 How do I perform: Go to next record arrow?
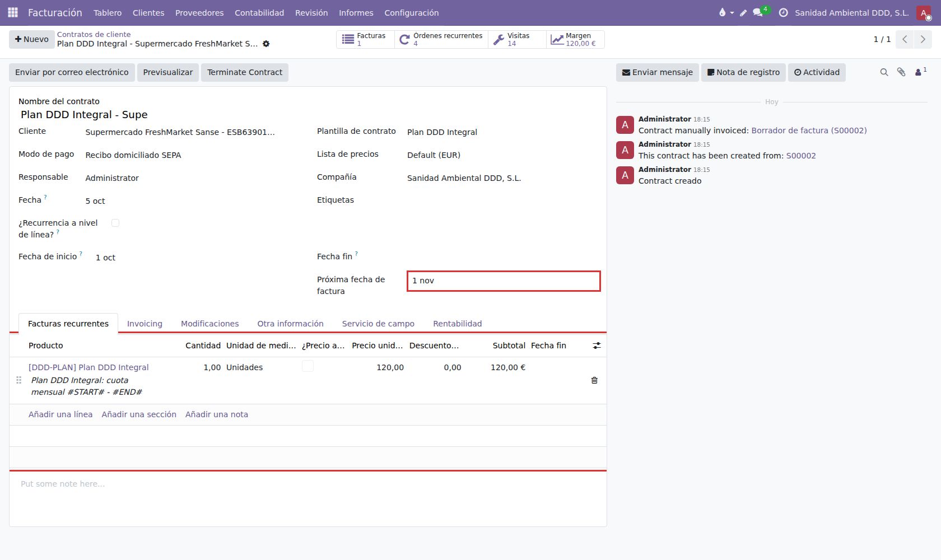(923, 39)
